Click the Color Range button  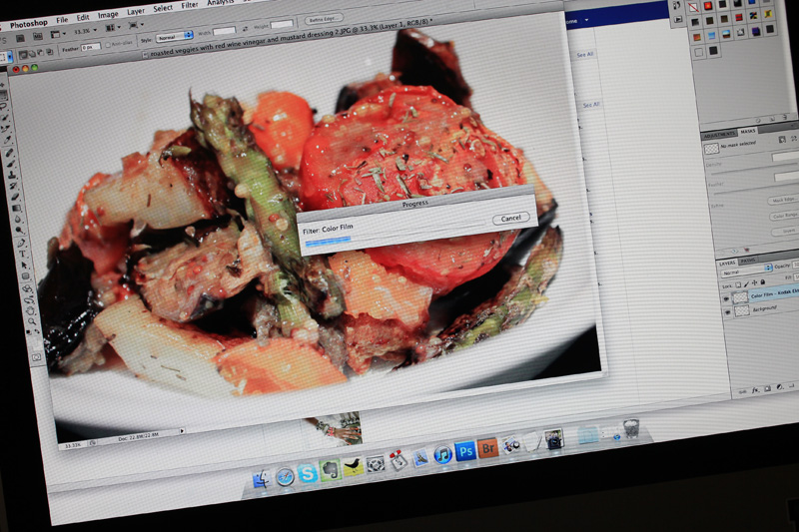(785, 216)
